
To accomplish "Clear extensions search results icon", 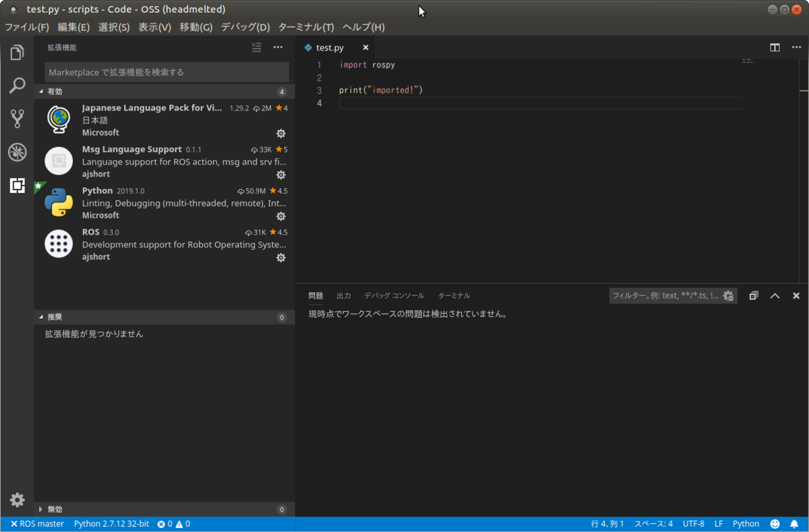I will point(256,47).
